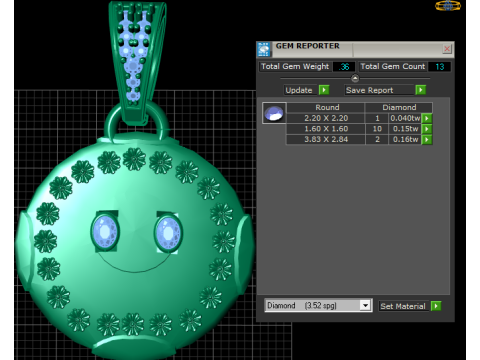Click the 0.15tw weight cell

(x=405, y=129)
